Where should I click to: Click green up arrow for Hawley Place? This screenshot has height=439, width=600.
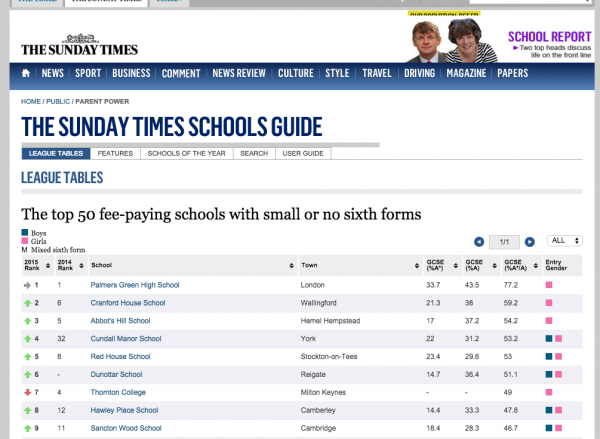(x=28, y=410)
